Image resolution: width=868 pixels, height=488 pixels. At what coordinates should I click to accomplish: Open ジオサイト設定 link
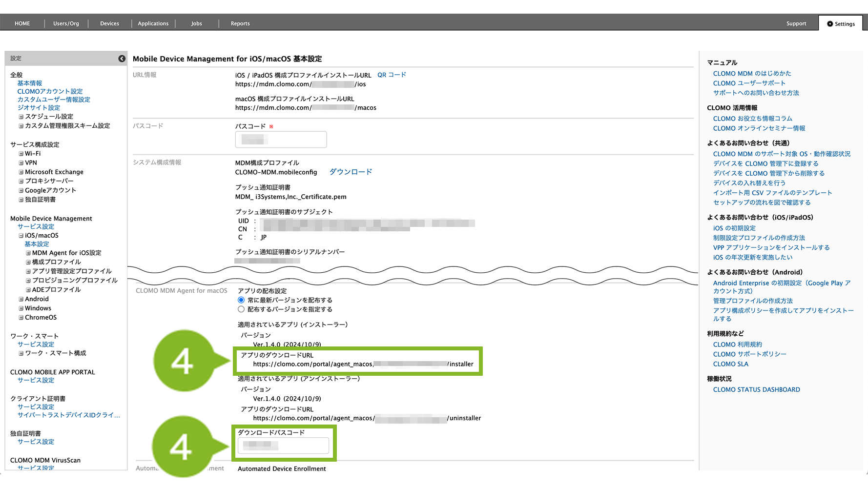(39, 108)
